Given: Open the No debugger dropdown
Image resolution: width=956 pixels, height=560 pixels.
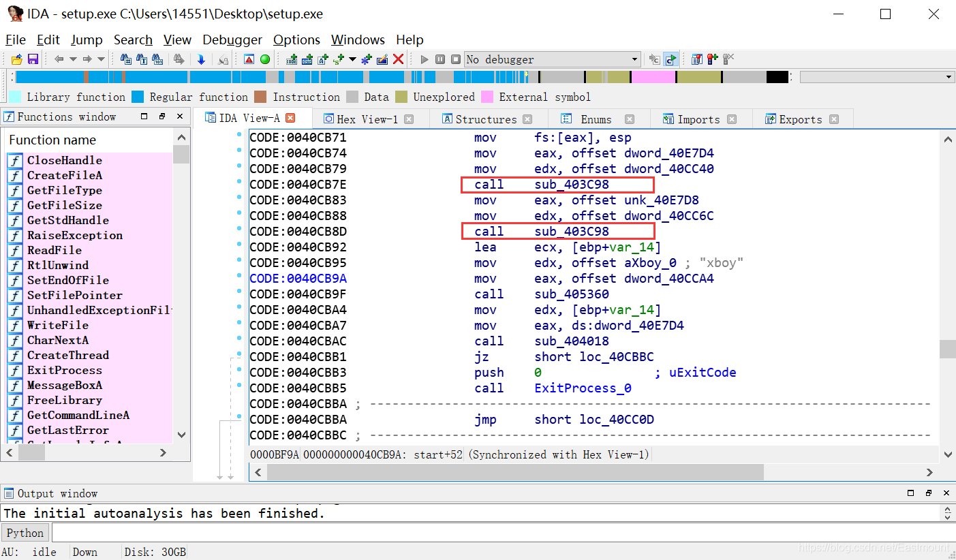Looking at the screenshot, I should pyautogui.click(x=553, y=59).
